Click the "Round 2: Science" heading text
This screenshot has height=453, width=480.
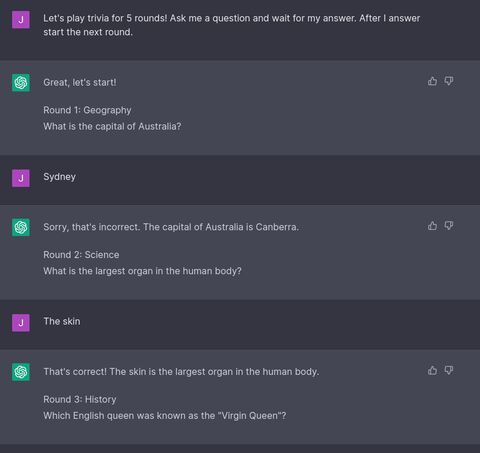point(81,255)
